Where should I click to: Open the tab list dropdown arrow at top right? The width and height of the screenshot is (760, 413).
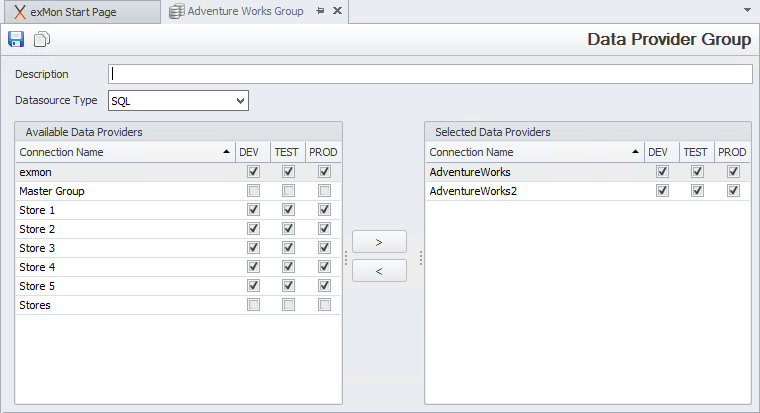(x=747, y=10)
